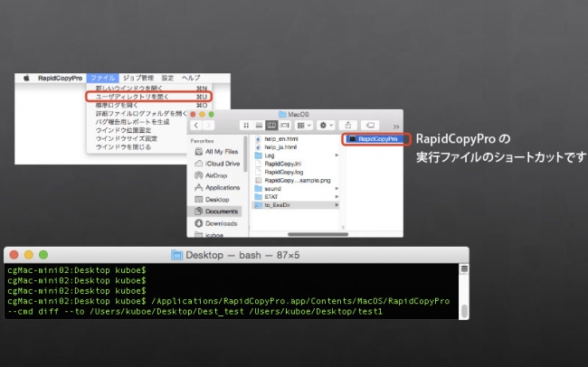Select バグ報告用レポートを生成 entry
This screenshot has height=367, width=588.
[x=132, y=122]
